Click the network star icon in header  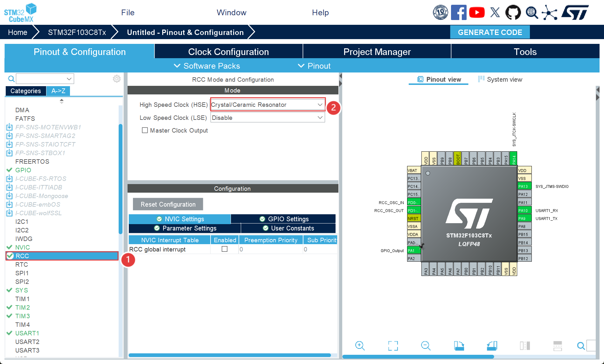(550, 13)
